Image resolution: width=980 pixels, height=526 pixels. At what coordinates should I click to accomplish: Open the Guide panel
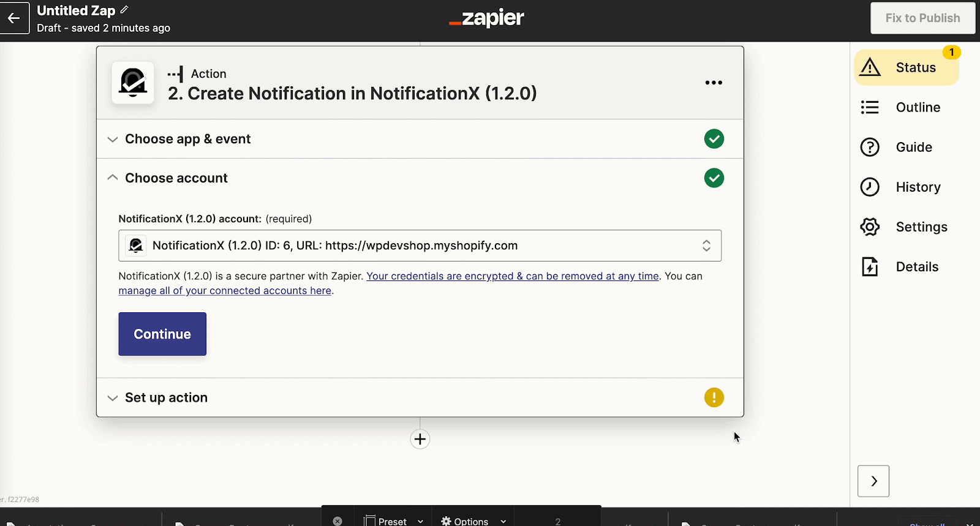[x=907, y=147]
